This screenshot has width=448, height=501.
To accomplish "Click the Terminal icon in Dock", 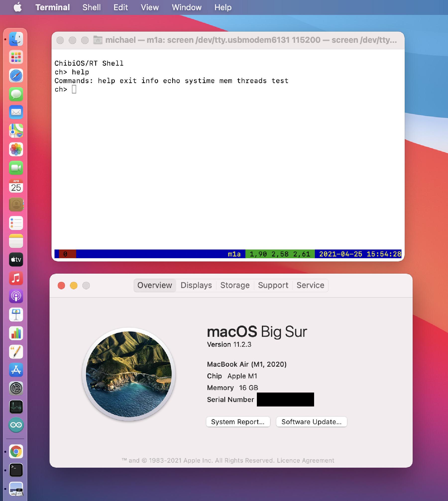I will pyautogui.click(x=16, y=470).
